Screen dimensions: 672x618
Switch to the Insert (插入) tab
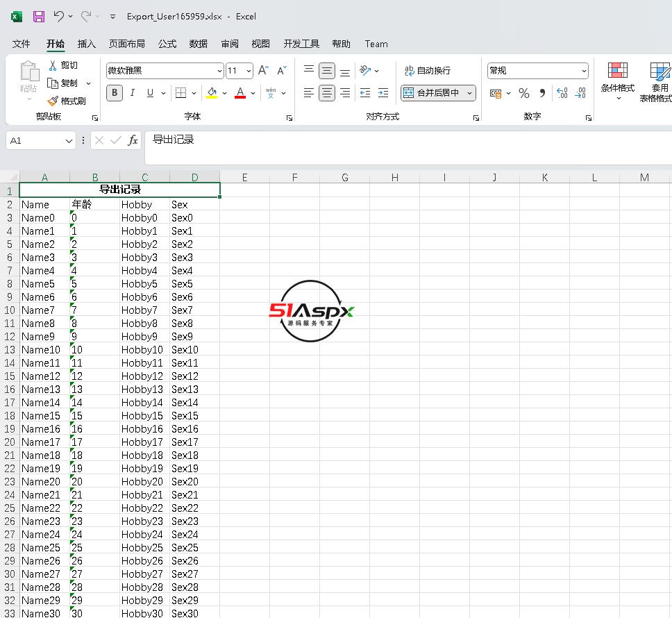point(86,44)
